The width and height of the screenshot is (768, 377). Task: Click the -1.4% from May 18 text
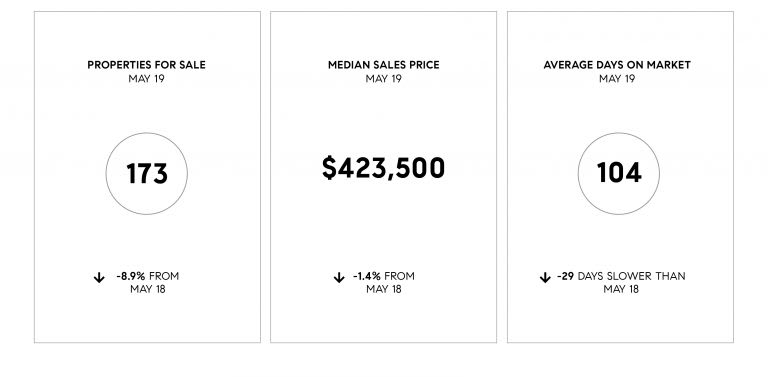coord(384,283)
